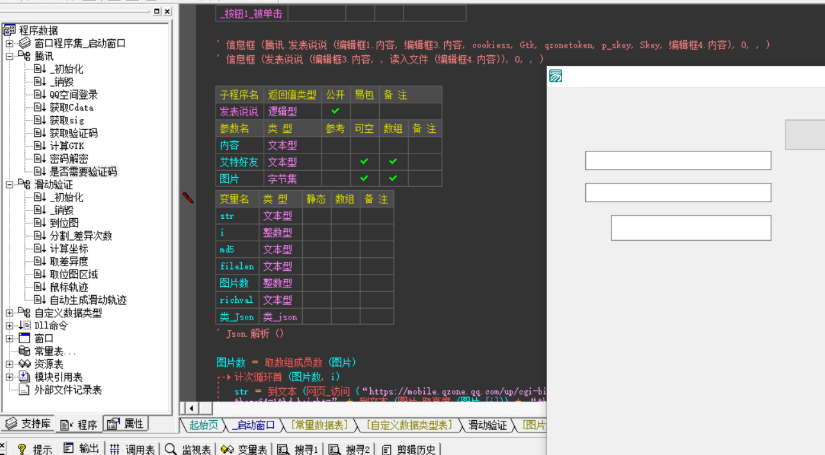Switch to the 滑动验证 editor tab
The width and height of the screenshot is (825, 455).
[487, 425]
